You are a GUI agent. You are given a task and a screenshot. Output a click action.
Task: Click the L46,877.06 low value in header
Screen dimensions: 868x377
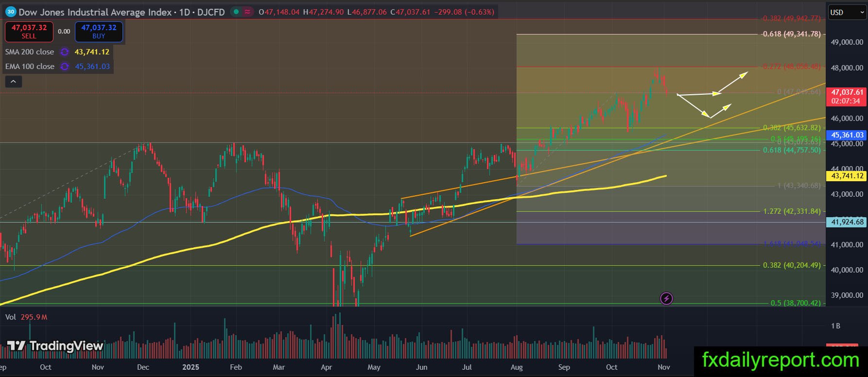[x=367, y=12]
